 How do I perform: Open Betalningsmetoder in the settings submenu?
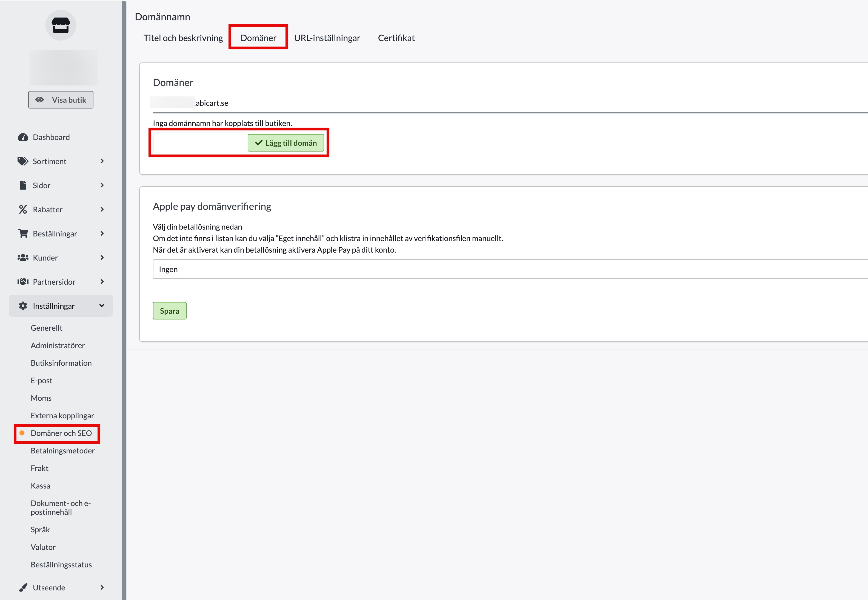(x=62, y=450)
